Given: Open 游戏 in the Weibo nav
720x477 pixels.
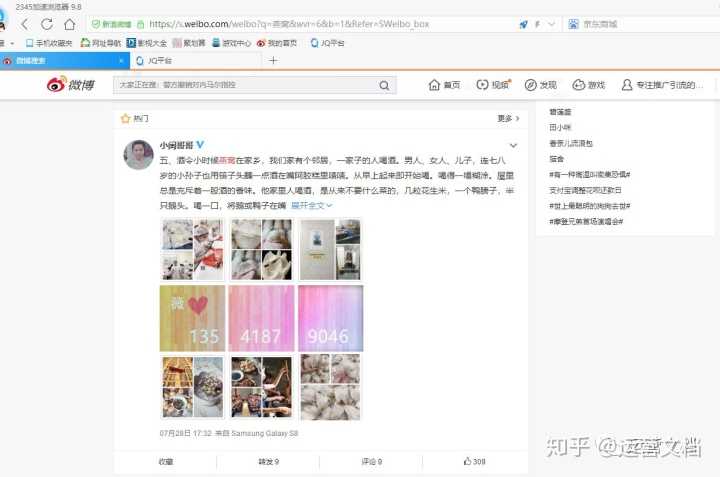Looking at the screenshot, I should 589,85.
